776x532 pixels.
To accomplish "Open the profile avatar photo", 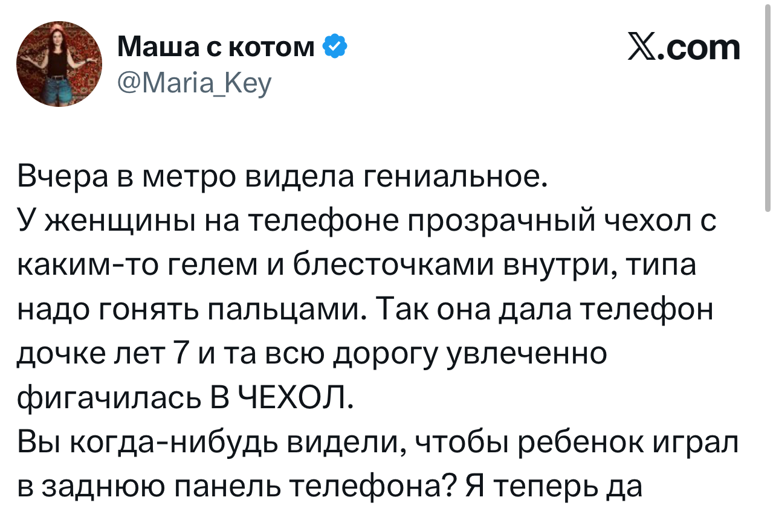I will click(57, 63).
